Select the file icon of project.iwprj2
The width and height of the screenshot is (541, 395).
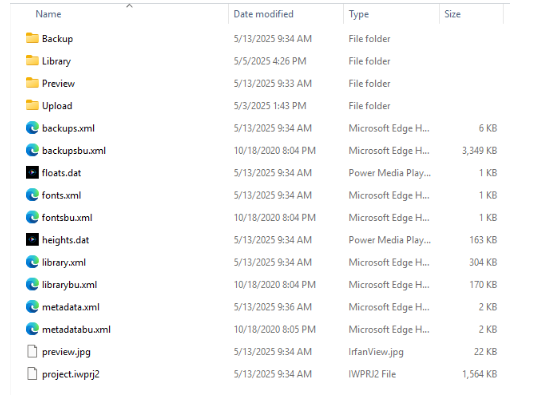32,374
